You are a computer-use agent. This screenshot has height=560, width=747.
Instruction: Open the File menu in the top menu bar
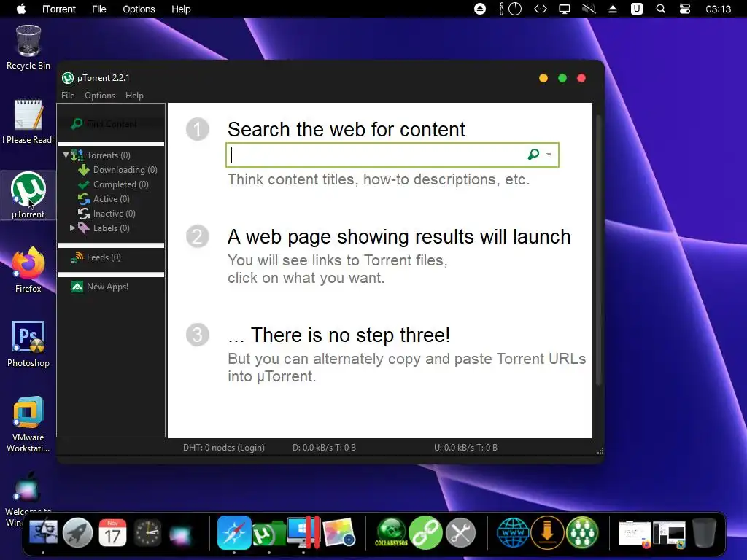point(99,9)
